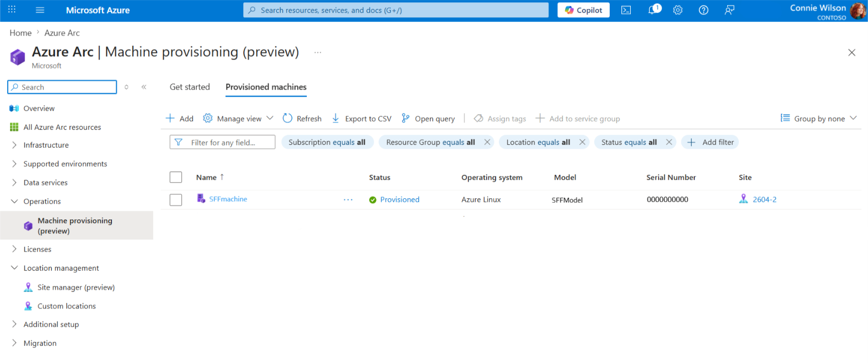Expand the Data services section
The height and width of the screenshot is (363, 868).
[46, 183]
